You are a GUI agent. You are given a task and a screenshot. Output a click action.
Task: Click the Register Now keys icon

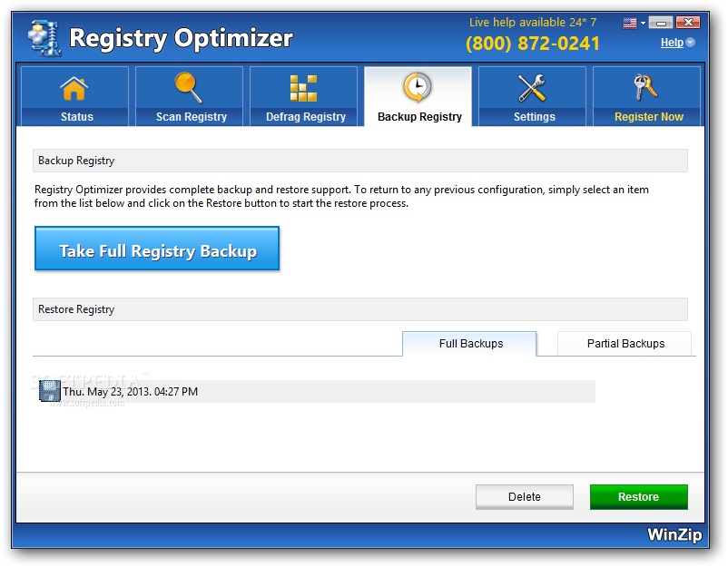(644, 87)
